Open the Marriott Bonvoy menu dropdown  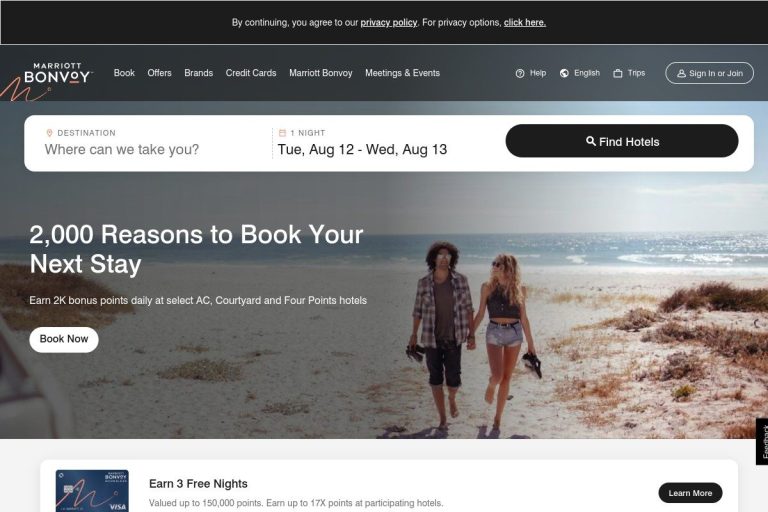coord(320,73)
